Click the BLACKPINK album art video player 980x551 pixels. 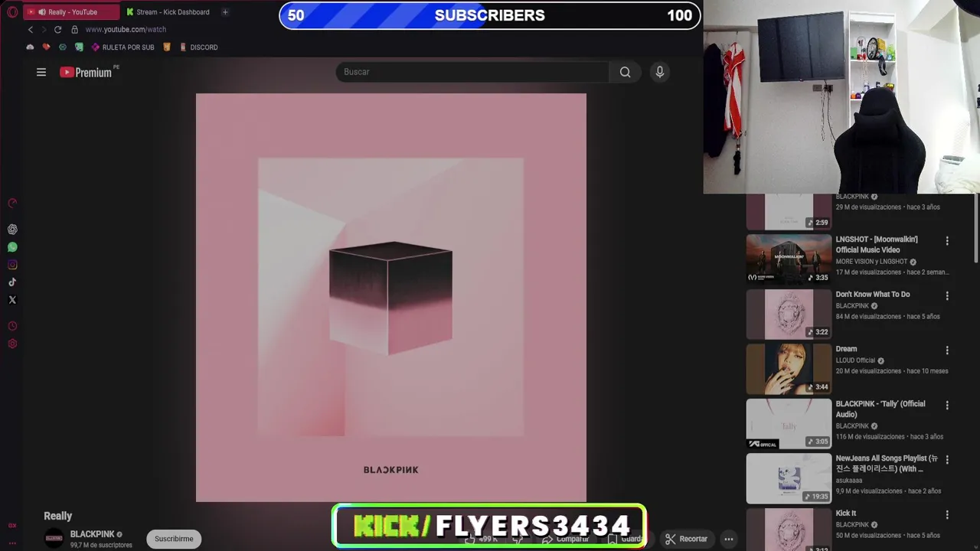pyautogui.click(x=391, y=298)
